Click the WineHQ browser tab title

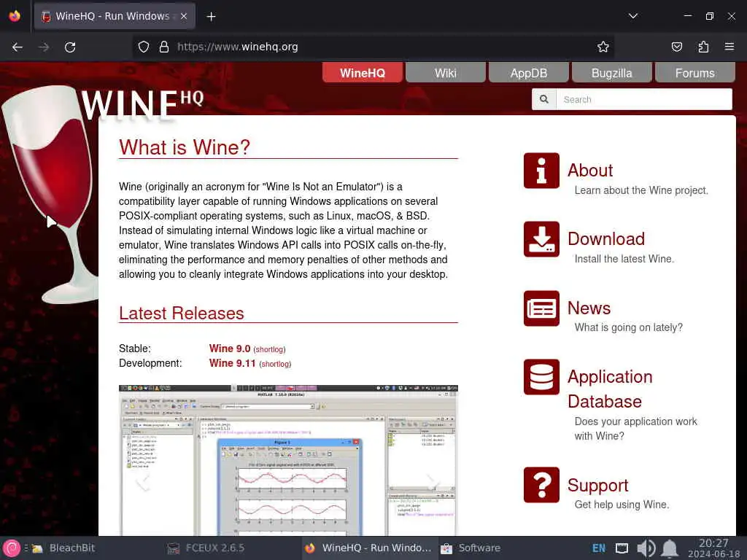pos(112,16)
